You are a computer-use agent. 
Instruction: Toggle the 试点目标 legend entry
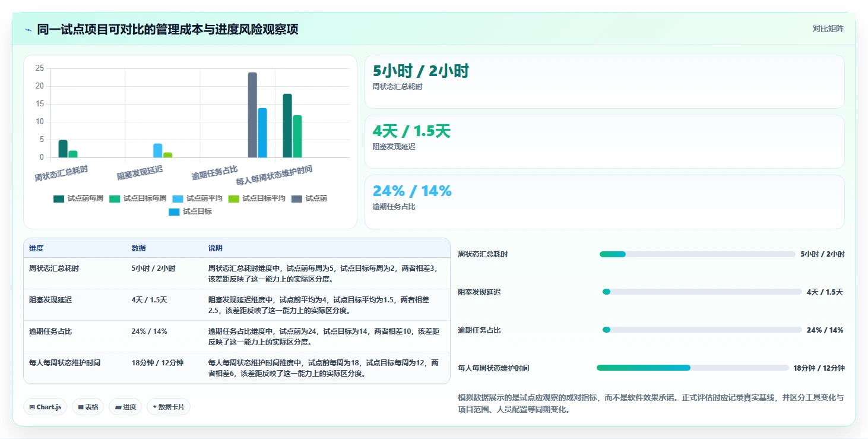pyautogui.click(x=190, y=211)
